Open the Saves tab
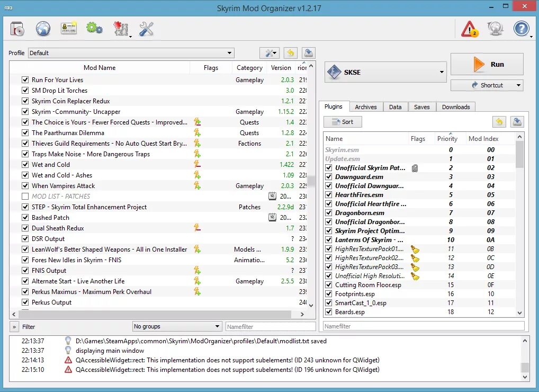 pyautogui.click(x=422, y=107)
